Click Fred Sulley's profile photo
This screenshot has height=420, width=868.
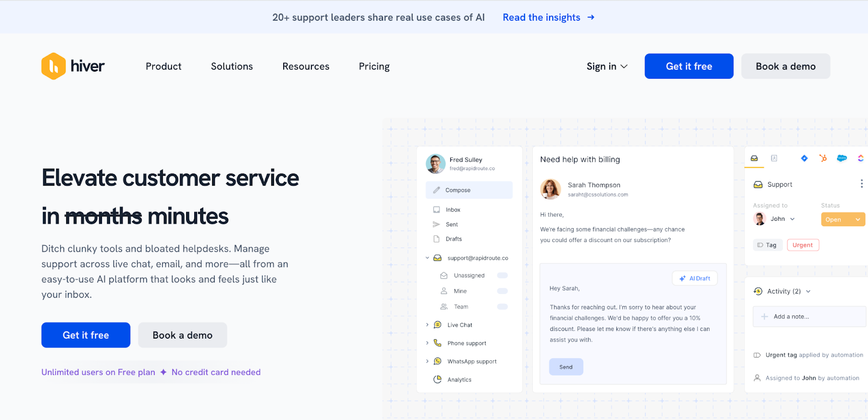436,164
